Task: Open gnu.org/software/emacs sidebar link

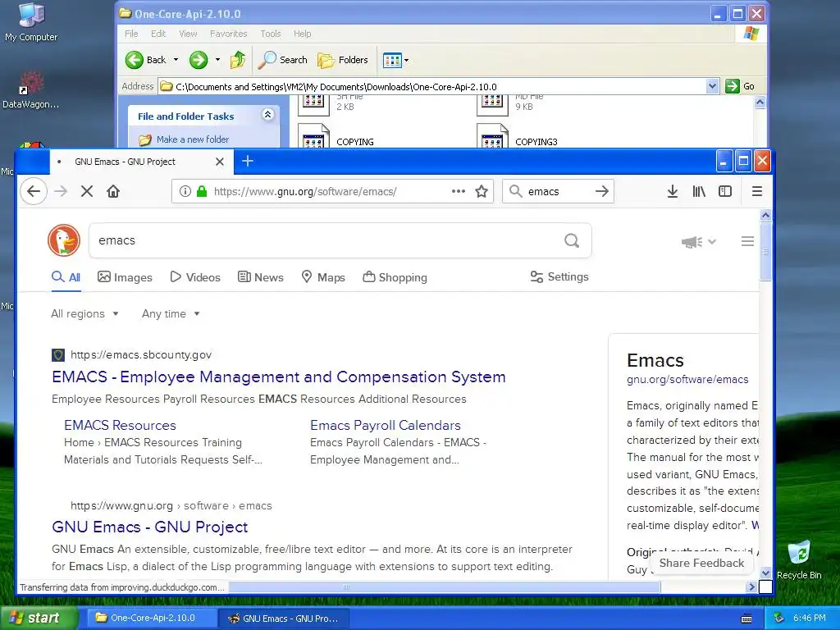Action: 687,380
